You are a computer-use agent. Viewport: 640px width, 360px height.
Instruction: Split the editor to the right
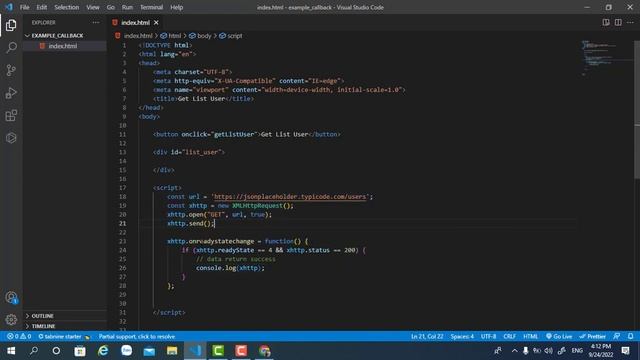[x=618, y=22]
